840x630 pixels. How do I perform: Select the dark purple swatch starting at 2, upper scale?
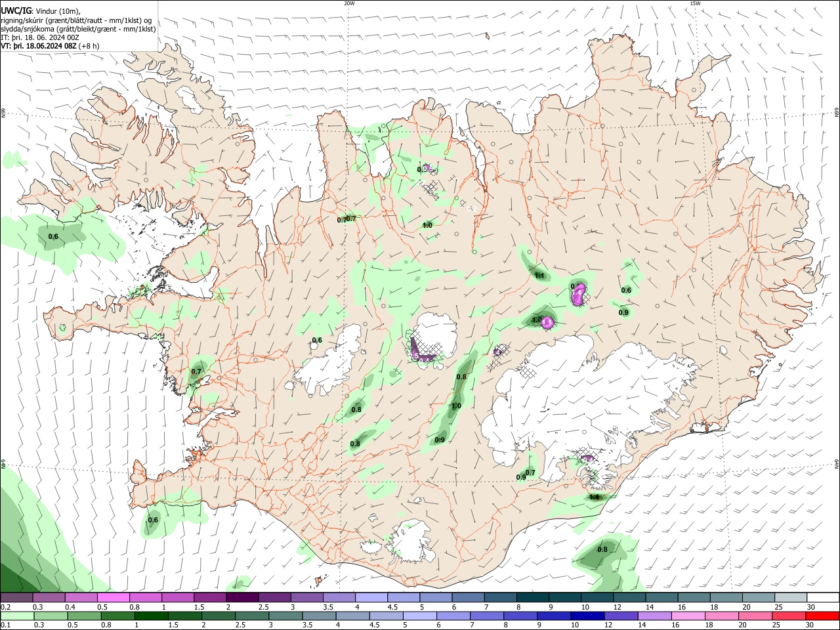pos(242,598)
